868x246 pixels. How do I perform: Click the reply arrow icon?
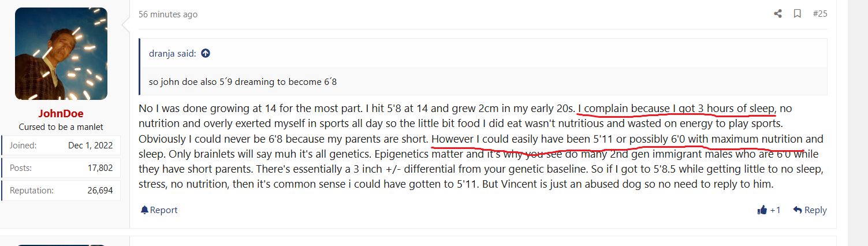pos(798,210)
